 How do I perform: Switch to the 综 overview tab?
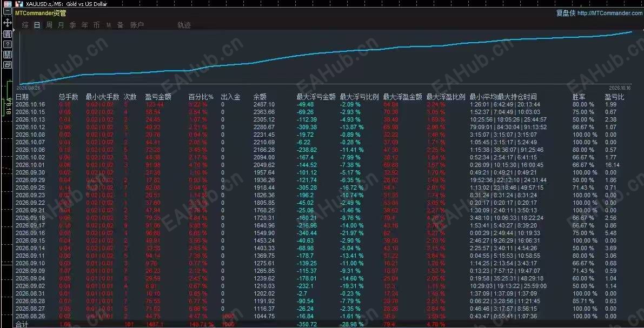[25, 25]
